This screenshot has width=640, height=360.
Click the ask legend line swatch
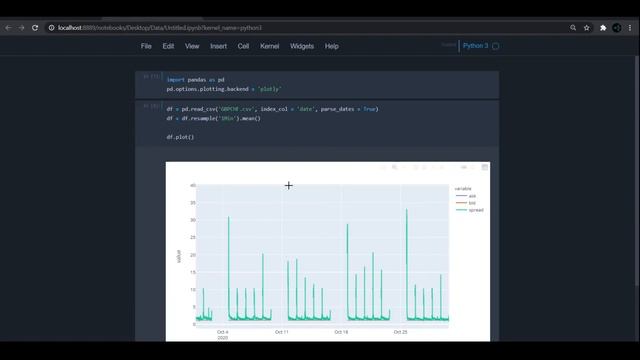point(461,196)
